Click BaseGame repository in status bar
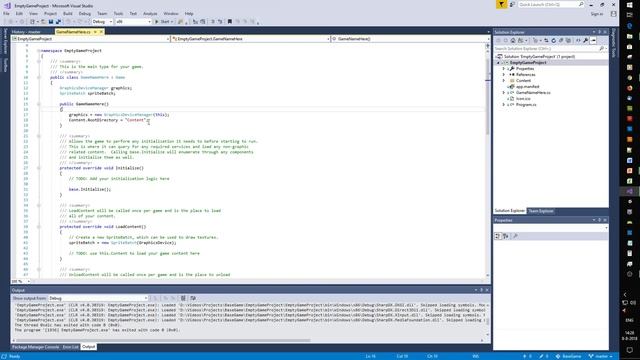 [568, 356]
